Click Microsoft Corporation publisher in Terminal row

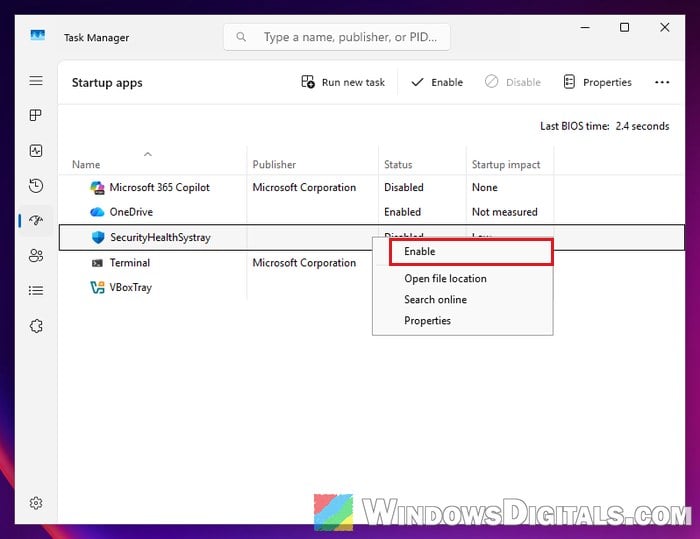[304, 263]
